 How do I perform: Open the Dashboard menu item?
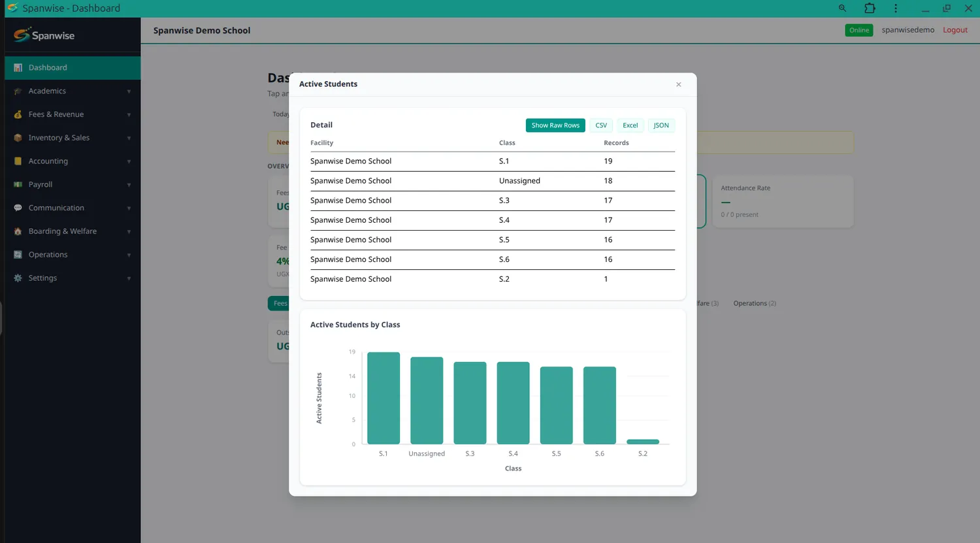73,68
